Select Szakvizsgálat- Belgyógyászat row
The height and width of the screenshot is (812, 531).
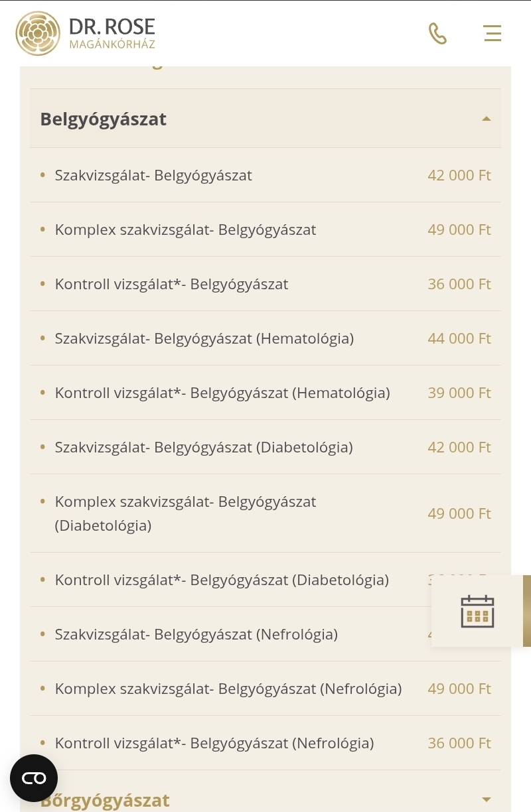(x=265, y=175)
